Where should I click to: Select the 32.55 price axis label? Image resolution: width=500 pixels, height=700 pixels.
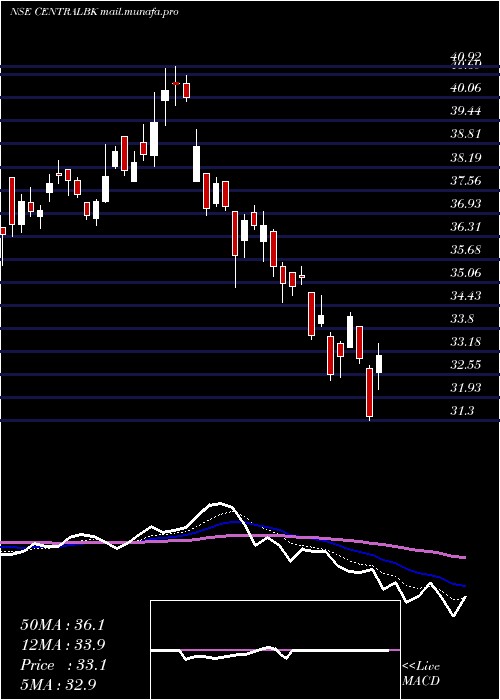click(x=466, y=365)
